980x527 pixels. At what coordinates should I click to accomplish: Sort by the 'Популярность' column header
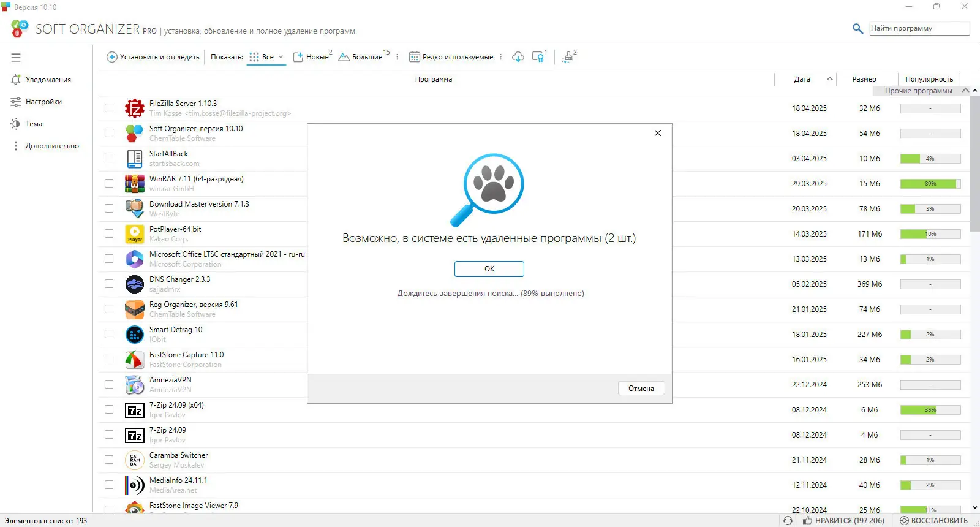pos(929,79)
